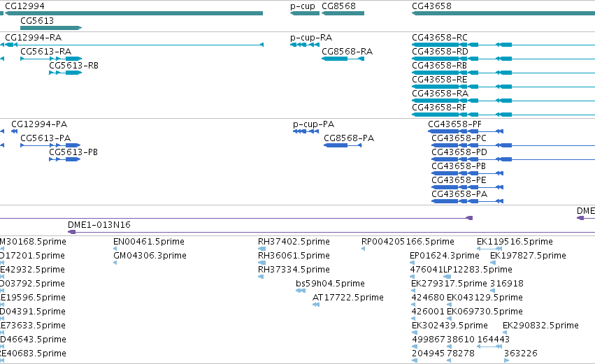595x364 pixels.
Task: Click the DME1-013N16 BAC label
Action: 99,225
